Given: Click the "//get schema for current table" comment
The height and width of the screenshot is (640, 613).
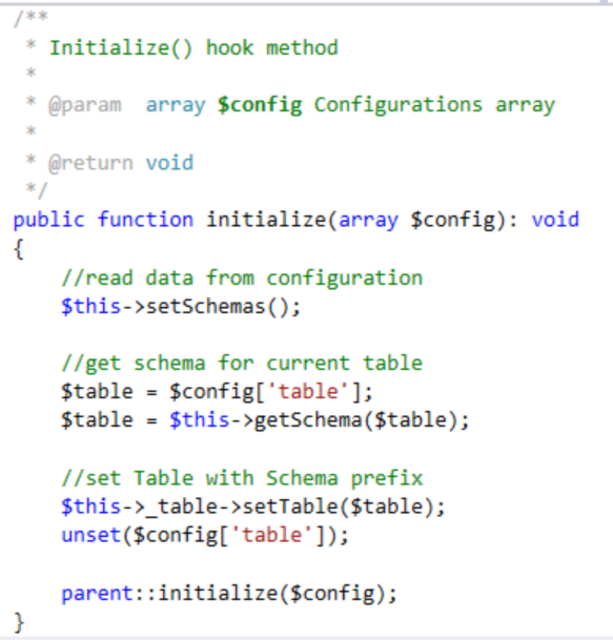Looking at the screenshot, I should pos(241,363).
